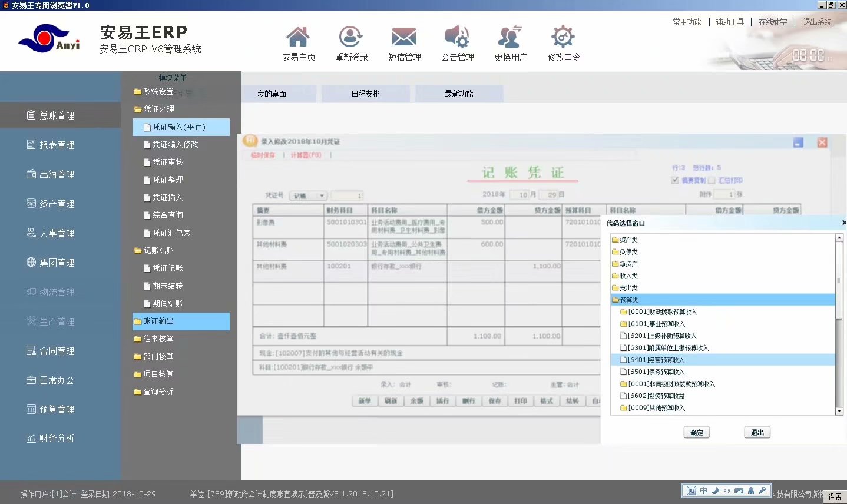Click the blue minimize icon of voucher window
The height and width of the screenshot is (504, 847).
[798, 142]
